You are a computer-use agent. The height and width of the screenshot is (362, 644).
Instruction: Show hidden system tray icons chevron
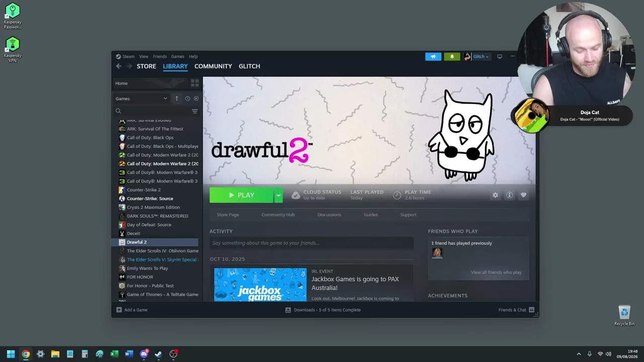tap(579, 354)
